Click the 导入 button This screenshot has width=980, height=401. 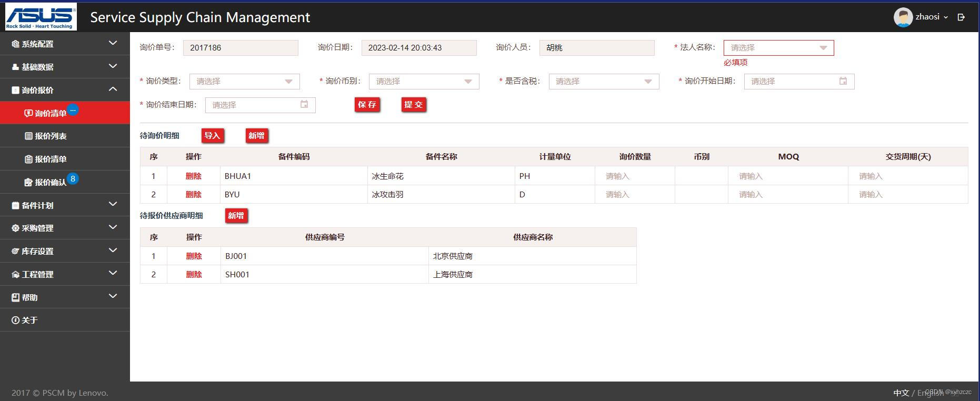213,136
